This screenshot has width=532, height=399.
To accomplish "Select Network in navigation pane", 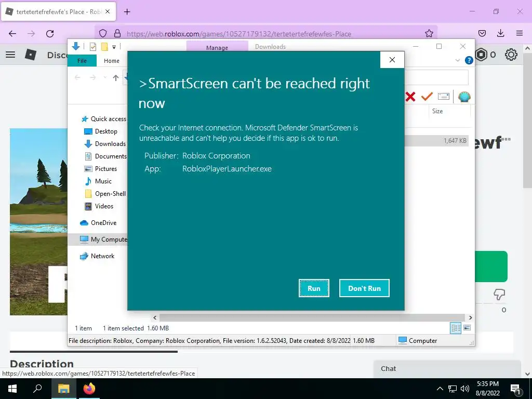I will coord(97,256).
